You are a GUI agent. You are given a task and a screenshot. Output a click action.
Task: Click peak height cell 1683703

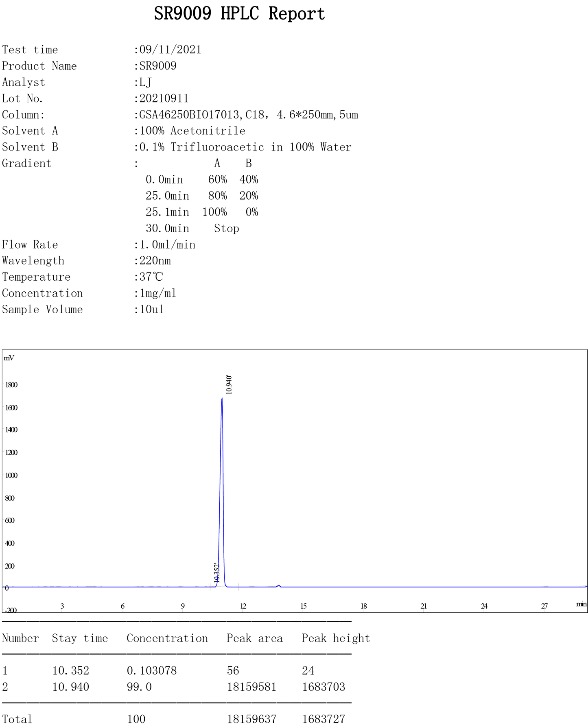324,687
